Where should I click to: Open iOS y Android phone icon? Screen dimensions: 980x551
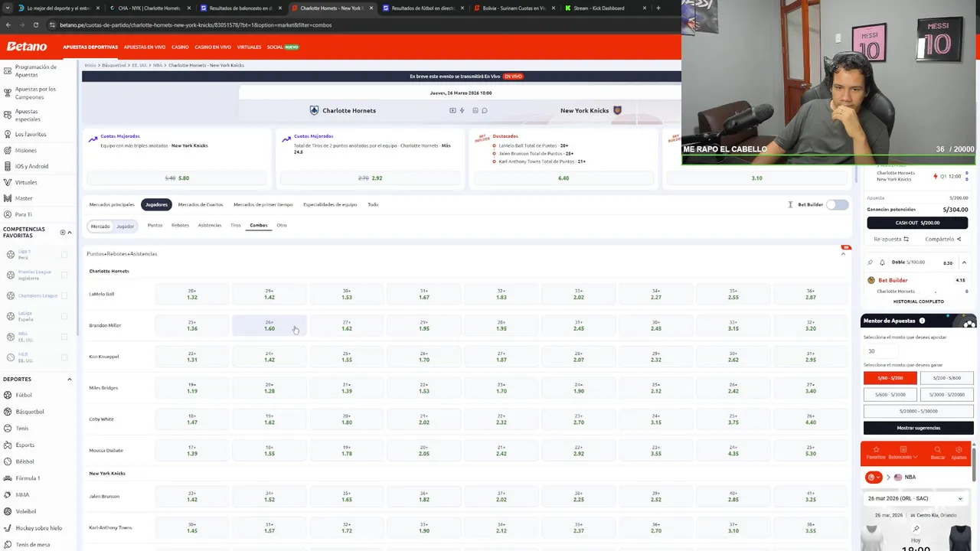(8, 166)
